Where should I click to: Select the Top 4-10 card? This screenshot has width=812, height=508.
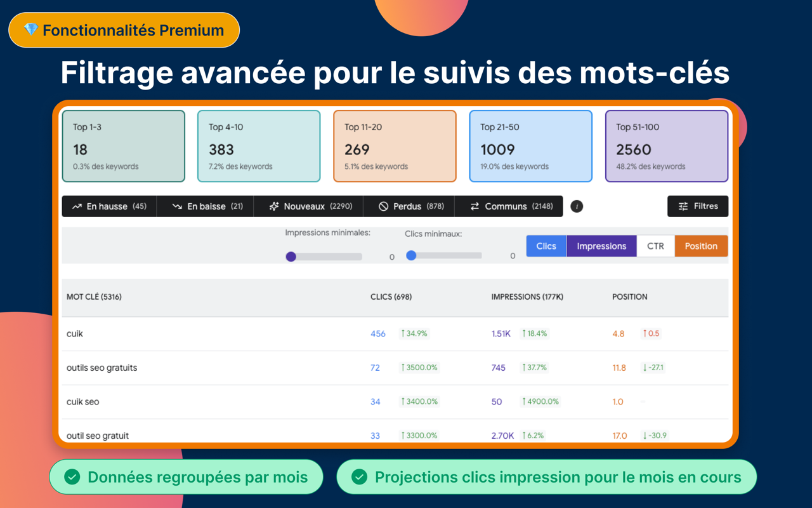tap(259, 146)
